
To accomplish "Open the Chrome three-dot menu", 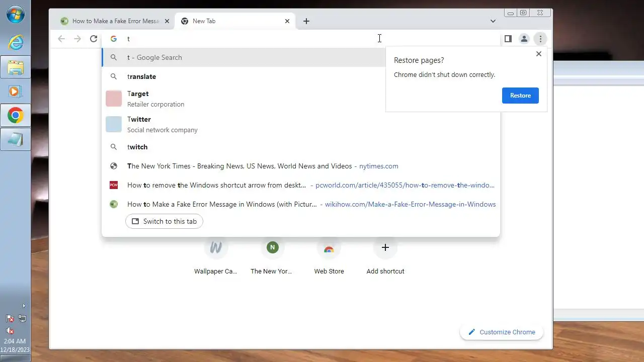I will [x=540, y=39].
